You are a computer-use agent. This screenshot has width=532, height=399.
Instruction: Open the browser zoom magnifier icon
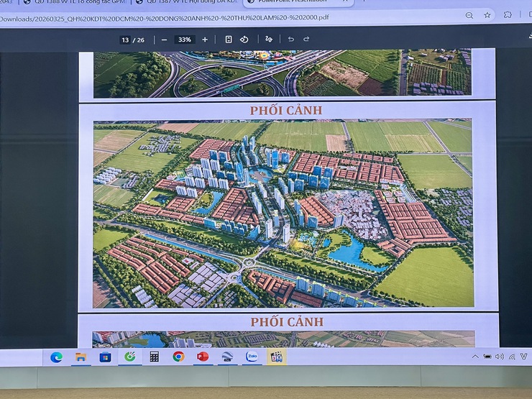(x=469, y=15)
